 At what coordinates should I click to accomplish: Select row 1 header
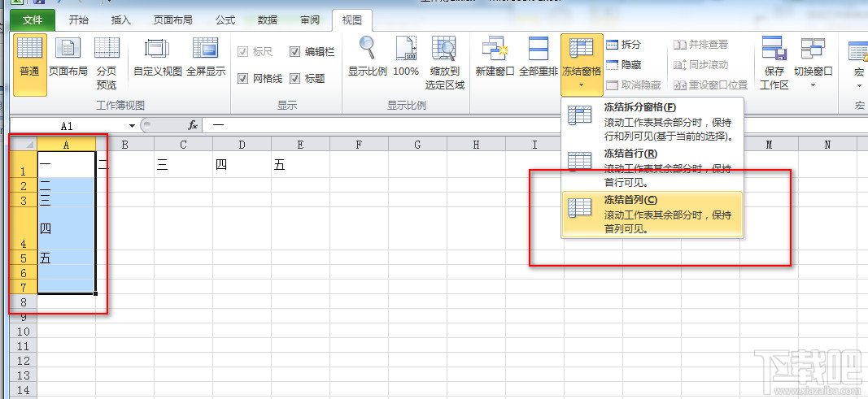(x=24, y=165)
